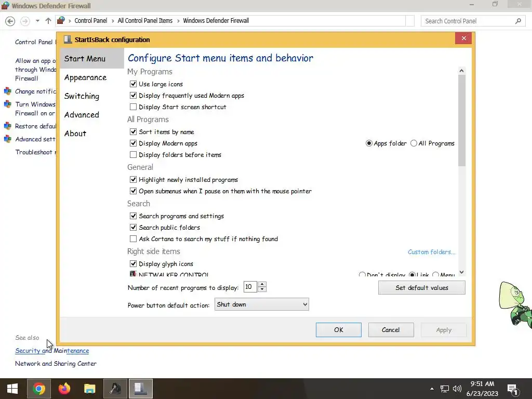The height and width of the screenshot is (399, 532).
Task: Decrease number of recent programs
Action: (x=262, y=289)
